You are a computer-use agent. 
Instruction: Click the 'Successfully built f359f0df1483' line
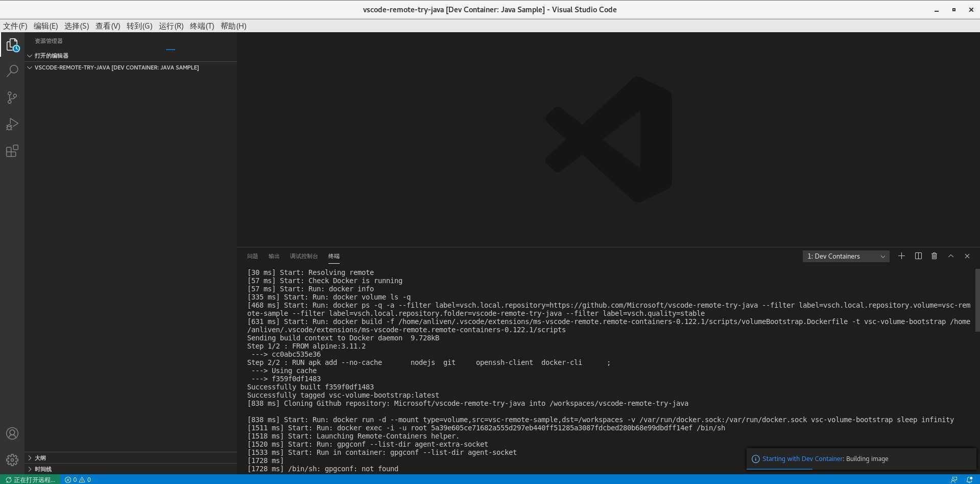pyautogui.click(x=310, y=387)
